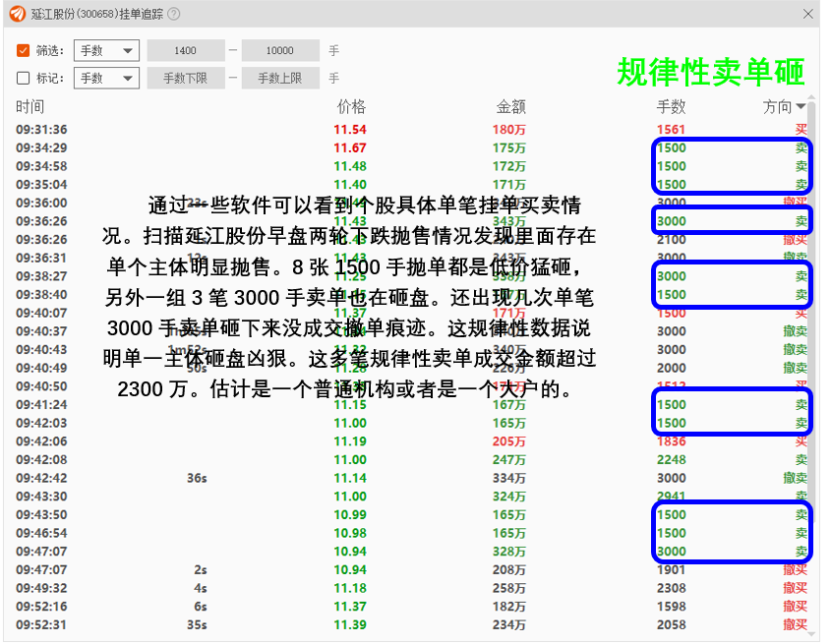The height and width of the screenshot is (644, 831).
Task: Click the 1400 minimum filter field
Action: [x=185, y=51]
